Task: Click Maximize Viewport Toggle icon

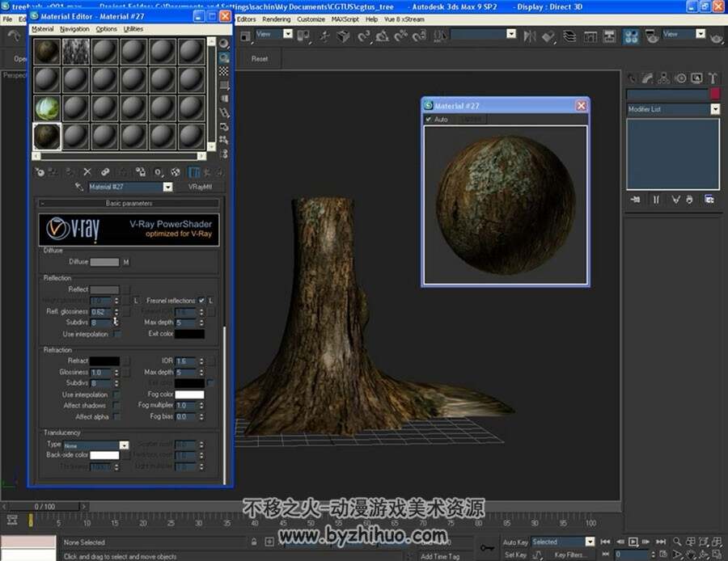Action: (x=717, y=554)
